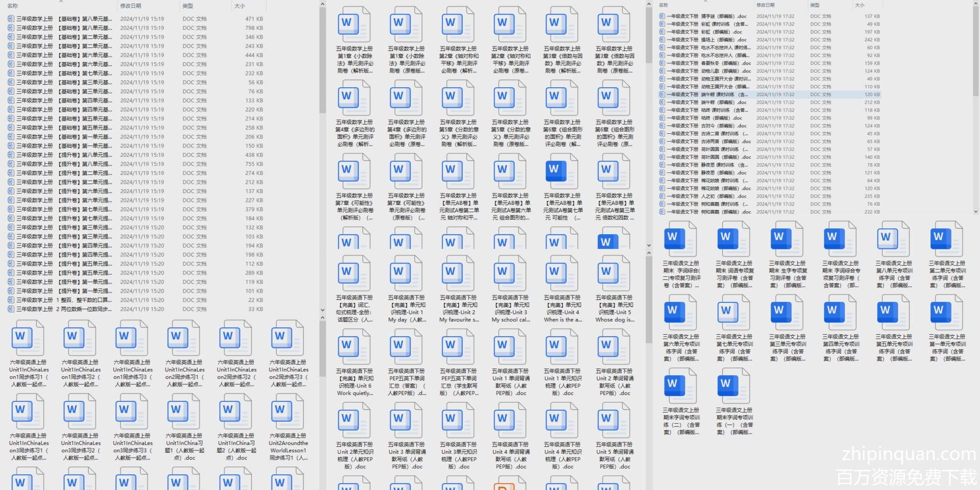
Task: Click scroll-down arrow of 一年级语文下册 file list
Action: (975, 212)
